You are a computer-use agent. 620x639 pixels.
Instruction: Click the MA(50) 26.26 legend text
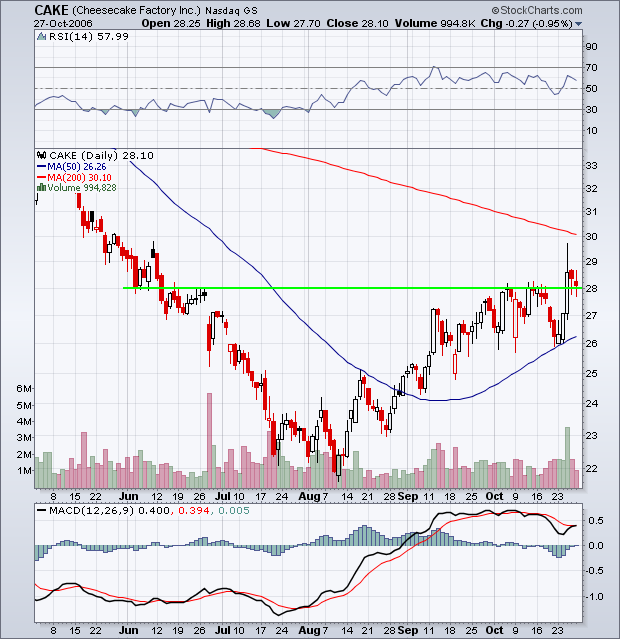pyautogui.click(x=77, y=167)
